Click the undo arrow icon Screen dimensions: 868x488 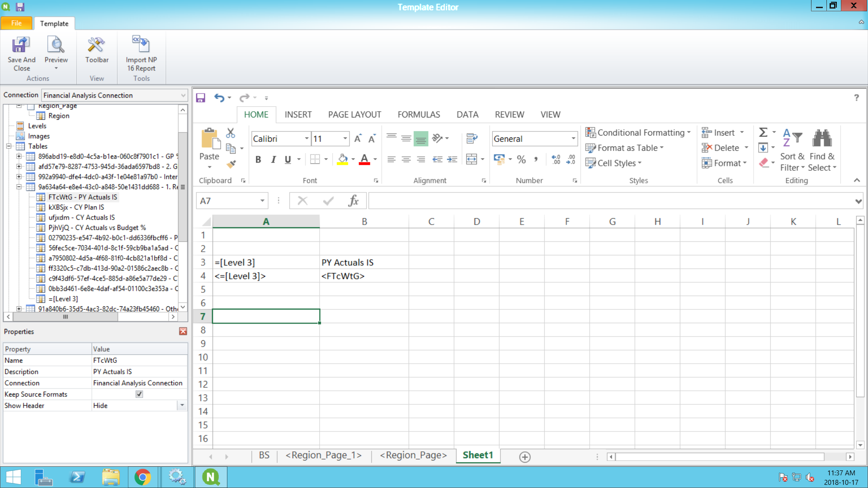tap(219, 98)
